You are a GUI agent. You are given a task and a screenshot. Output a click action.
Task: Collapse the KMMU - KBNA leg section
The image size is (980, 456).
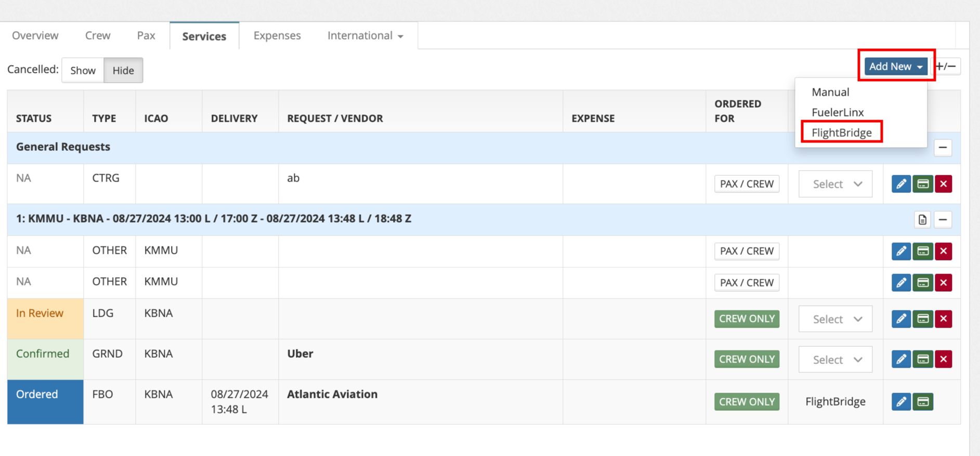tap(943, 219)
